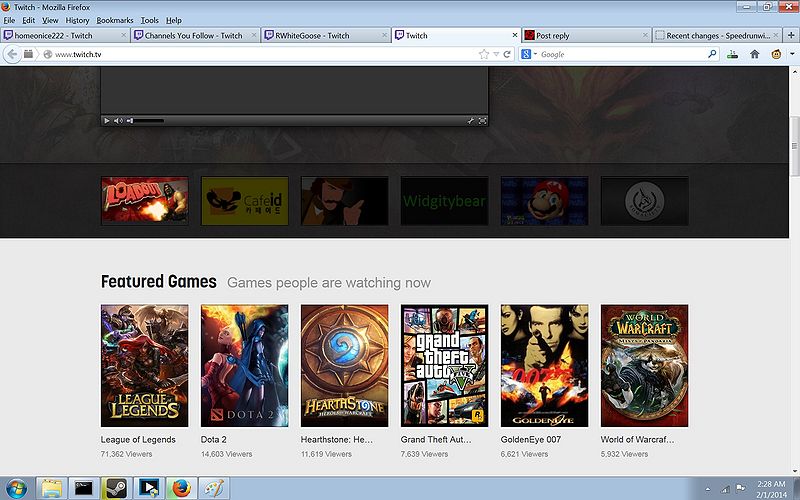Open the URL history dropdown arrow
The height and width of the screenshot is (500, 800).
(496, 54)
